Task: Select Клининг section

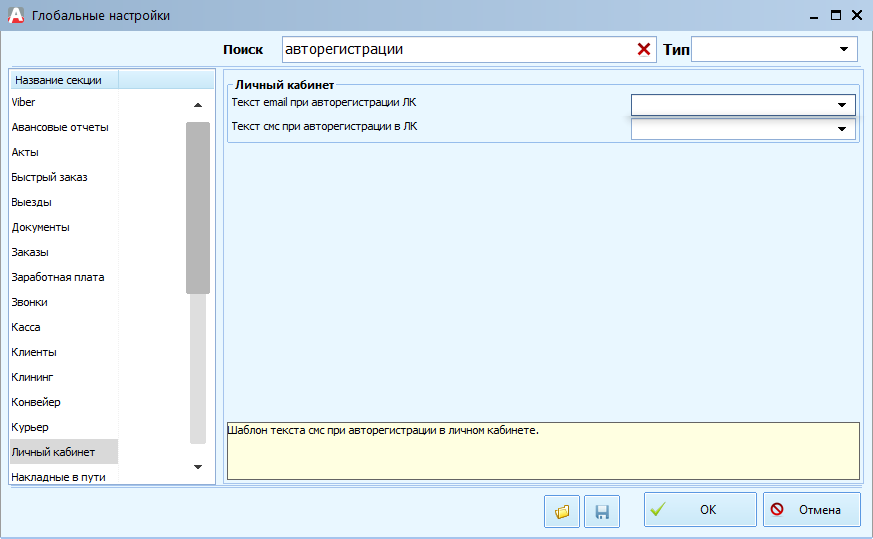Action: coord(64,377)
